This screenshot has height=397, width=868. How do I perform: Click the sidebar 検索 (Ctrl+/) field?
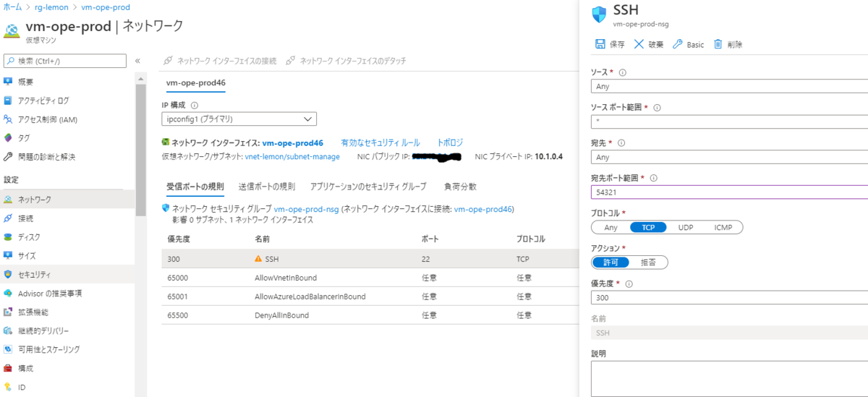66,61
